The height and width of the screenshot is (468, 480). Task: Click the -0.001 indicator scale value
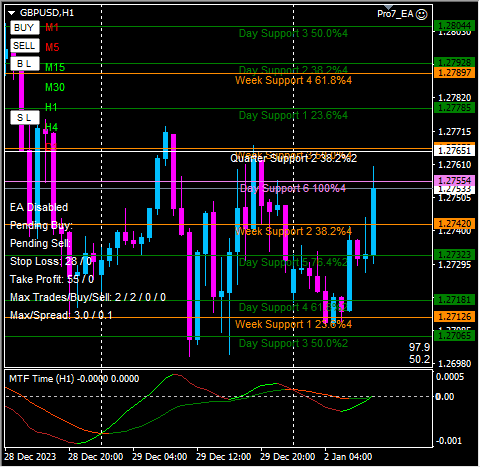[449, 441]
